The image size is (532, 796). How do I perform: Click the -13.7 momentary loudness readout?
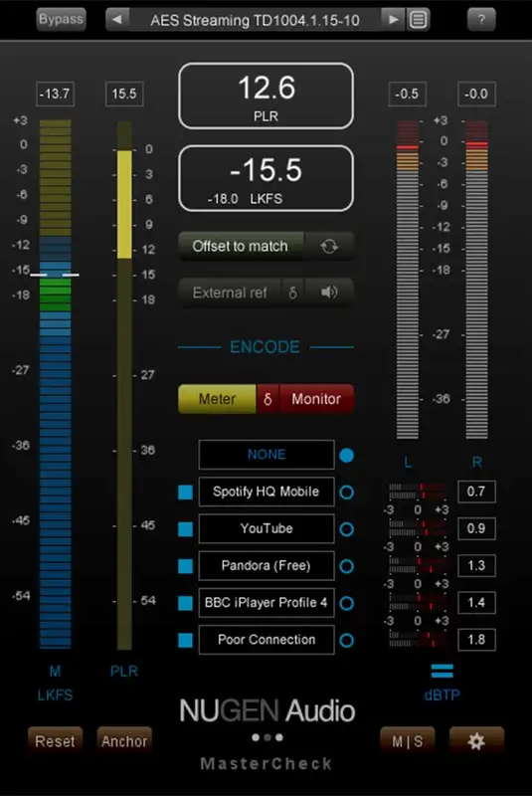click(x=56, y=94)
